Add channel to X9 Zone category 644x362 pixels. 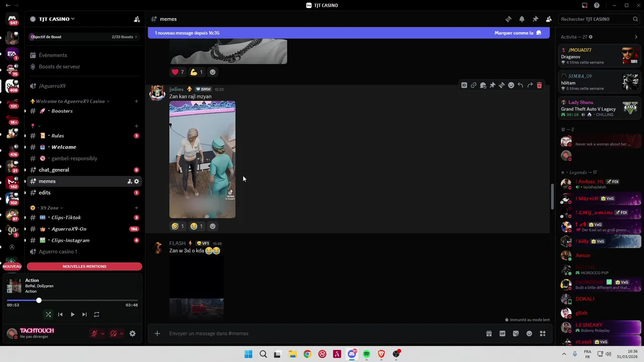click(136, 208)
